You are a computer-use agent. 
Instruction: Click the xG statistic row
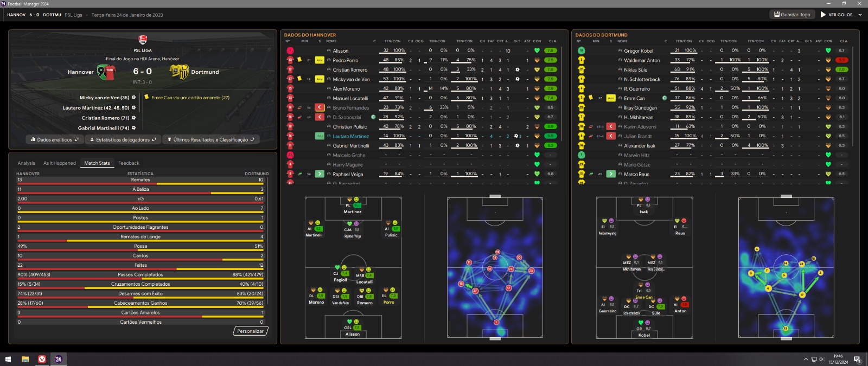[141, 200]
